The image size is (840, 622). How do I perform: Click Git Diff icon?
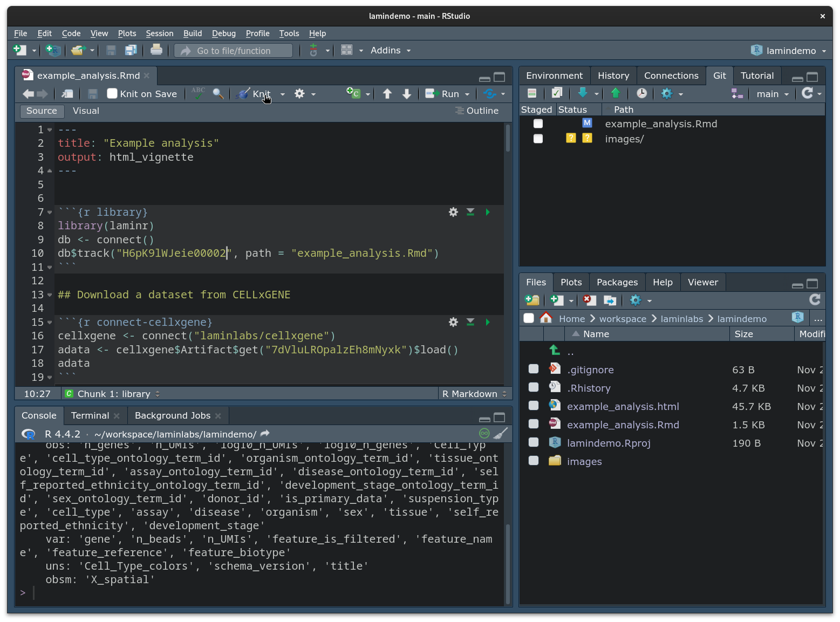coord(532,93)
